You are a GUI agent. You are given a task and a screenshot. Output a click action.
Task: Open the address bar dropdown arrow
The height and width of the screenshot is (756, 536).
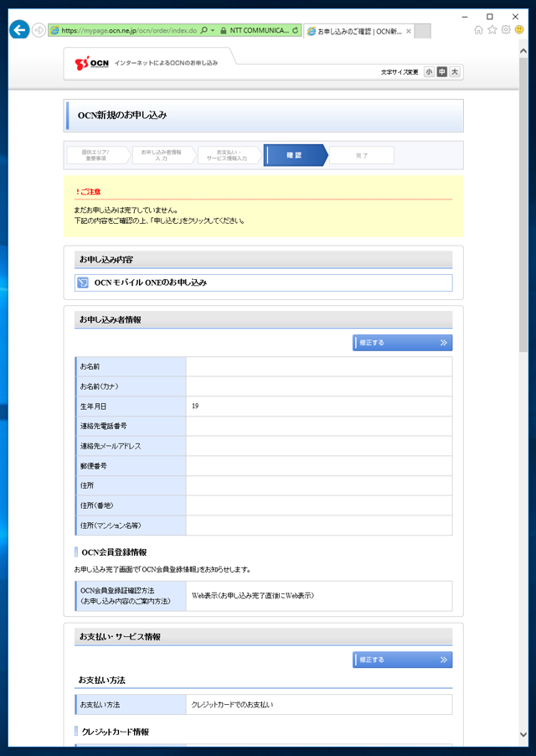tap(213, 30)
